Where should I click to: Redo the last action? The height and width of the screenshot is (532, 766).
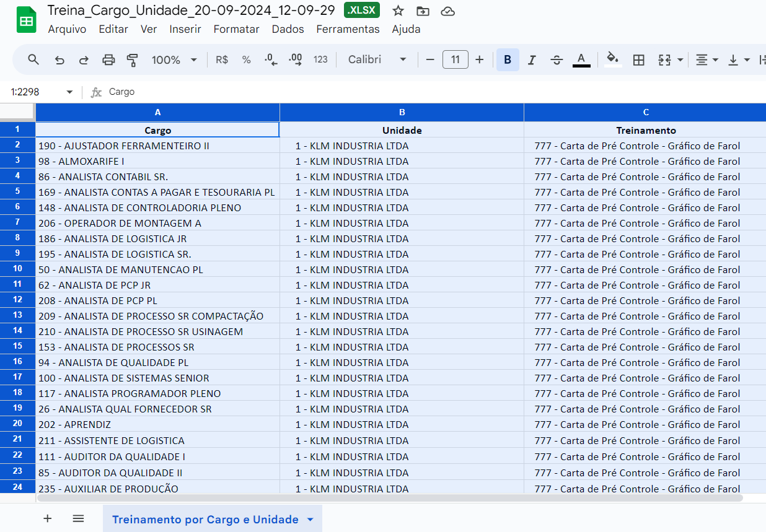(84, 59)
